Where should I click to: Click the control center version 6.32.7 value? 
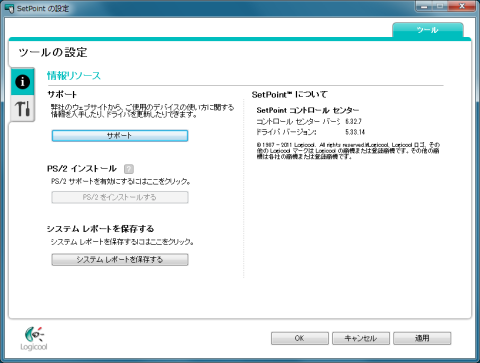pyautogui.click(x=353, y=121)
